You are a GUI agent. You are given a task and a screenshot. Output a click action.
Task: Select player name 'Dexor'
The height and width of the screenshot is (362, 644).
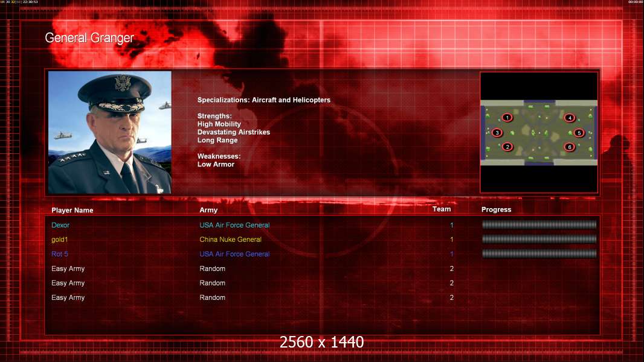pyautogui.click(x=60, y=225)
